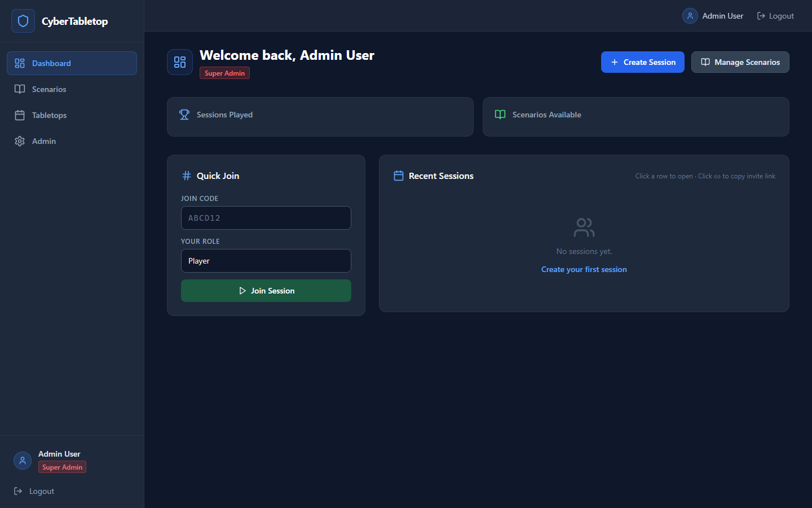Click the play icon on Join Session
812x508 pixels.
click(242, 291)
